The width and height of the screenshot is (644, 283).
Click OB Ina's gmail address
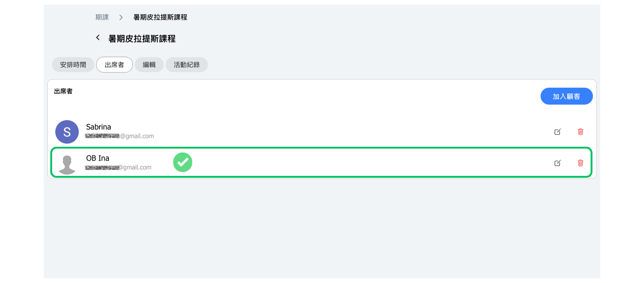(118, 168)
